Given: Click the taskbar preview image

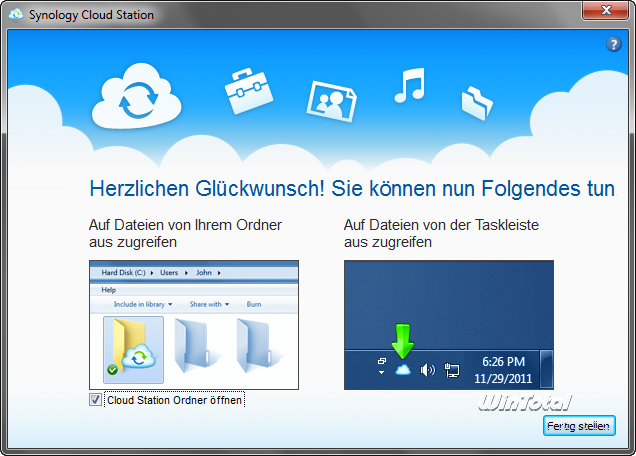Looking at the screenshot, I should click(449, 325).
